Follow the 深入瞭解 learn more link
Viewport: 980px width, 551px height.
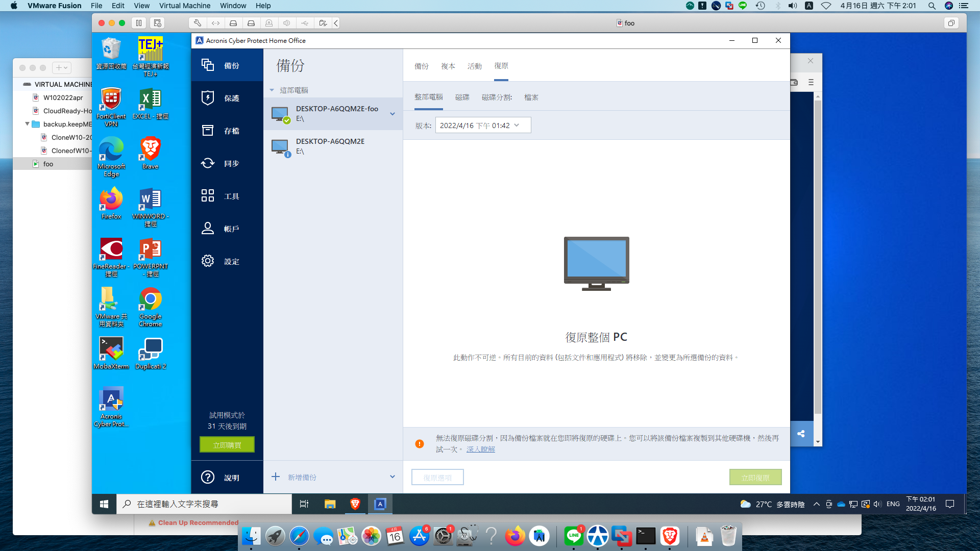480,449
